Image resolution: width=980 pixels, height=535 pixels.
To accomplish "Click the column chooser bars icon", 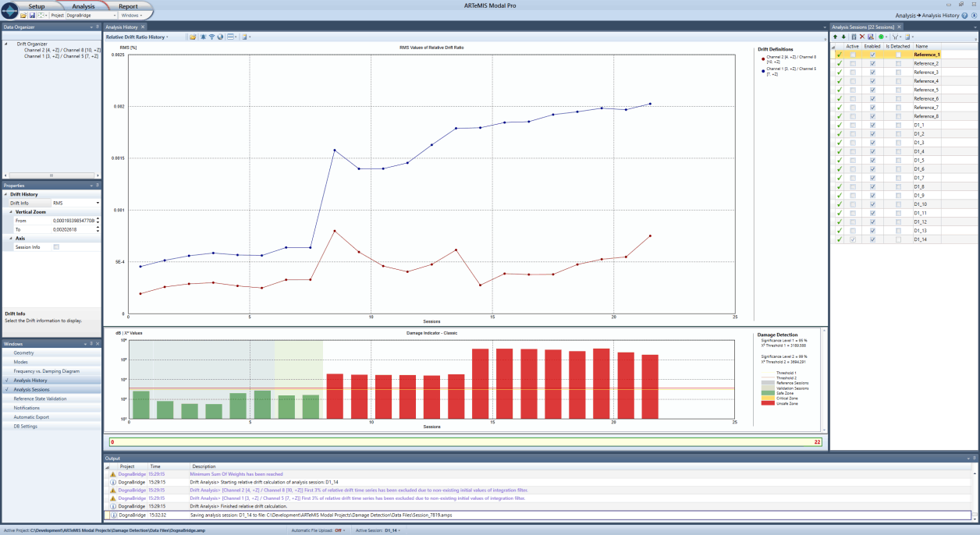I will (854, 37).
